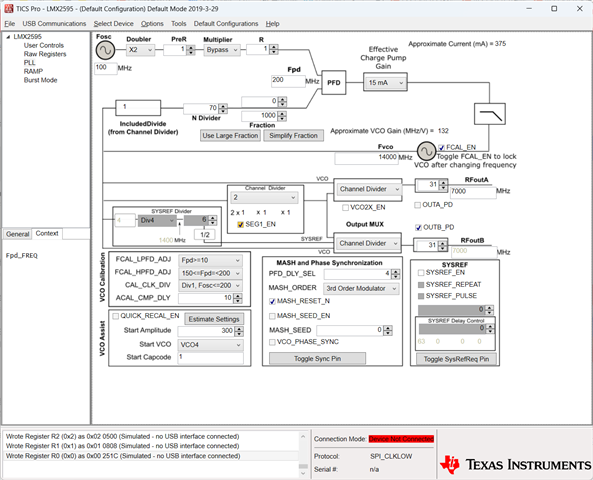Screen dimensions: 593x480
Task: Open the SYSREF Div4 dropdown
Action: 157,221
